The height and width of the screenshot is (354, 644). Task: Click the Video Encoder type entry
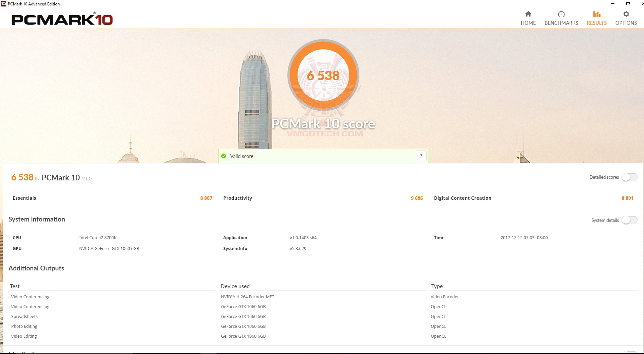click(x=445, y=297)
